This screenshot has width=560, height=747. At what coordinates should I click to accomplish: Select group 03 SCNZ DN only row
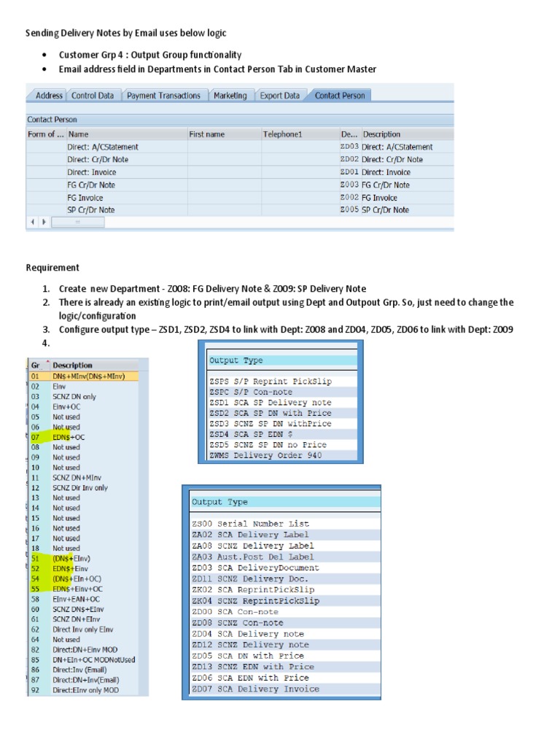pos(83,396)
